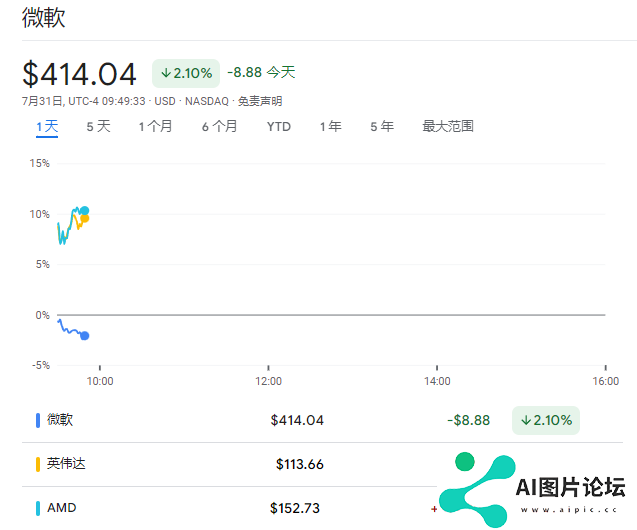Select the 1天 time range tab
The image size is (637, 530).
click(x=47, y=127)
